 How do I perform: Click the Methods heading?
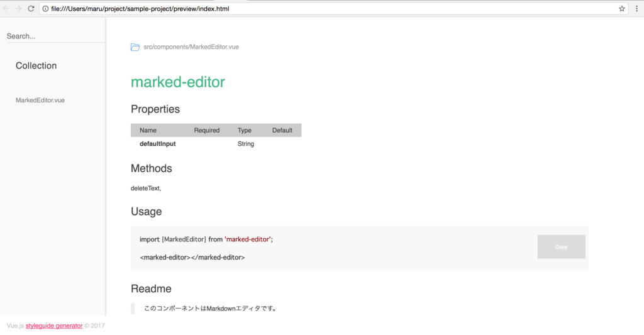click(151, 168)
